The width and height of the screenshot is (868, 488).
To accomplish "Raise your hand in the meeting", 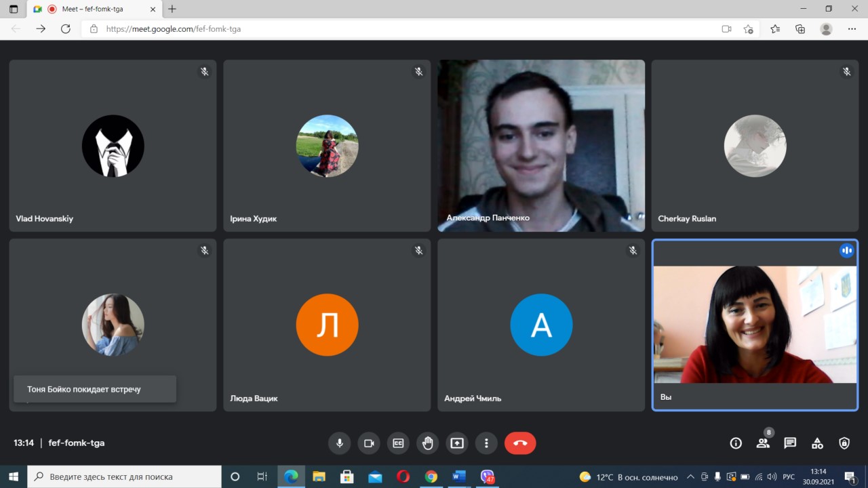I will [x=428, y=443].
